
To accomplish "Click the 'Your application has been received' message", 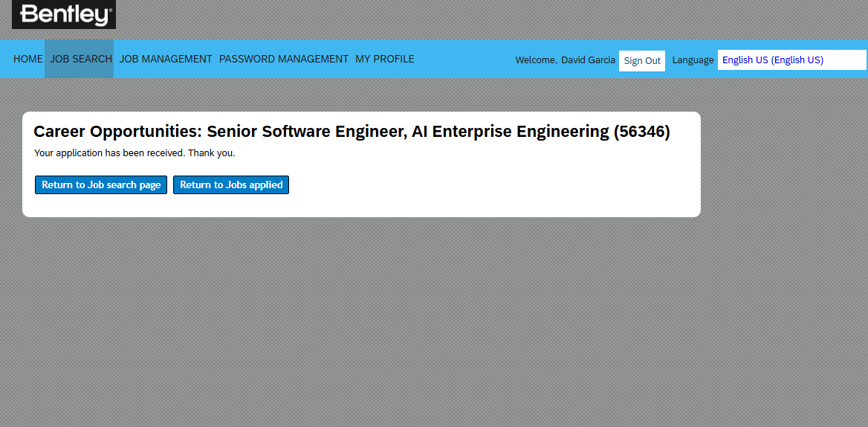I will pyautogui.click(x=109, y=153).
